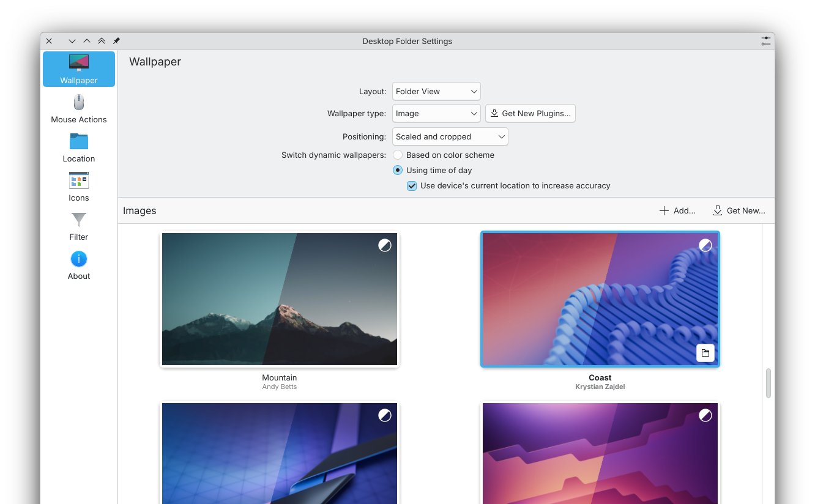Image resolution: width=815 pixels, height=504 pixels.
Task: Click the Get New... wallpapers button
Action: click(739, 211)
